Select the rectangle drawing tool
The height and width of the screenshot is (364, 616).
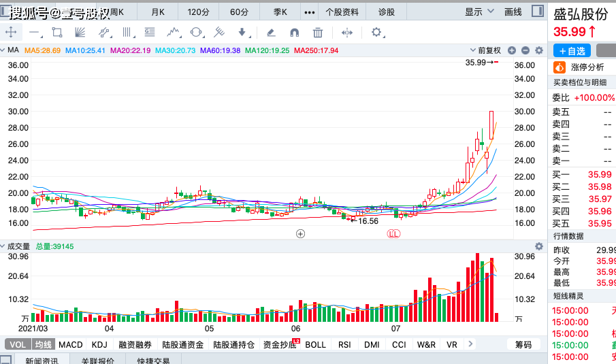point(57,32)
